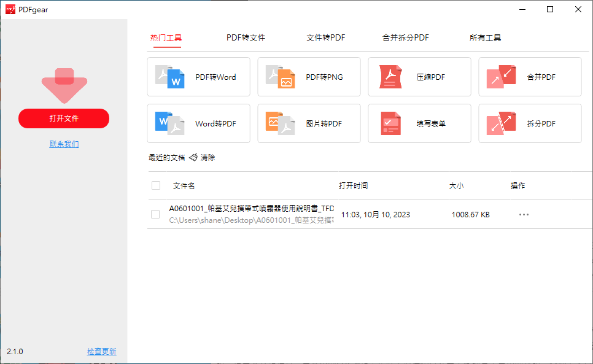
Task: Click the PDF转Word tool icon
Action: (170, 77)
